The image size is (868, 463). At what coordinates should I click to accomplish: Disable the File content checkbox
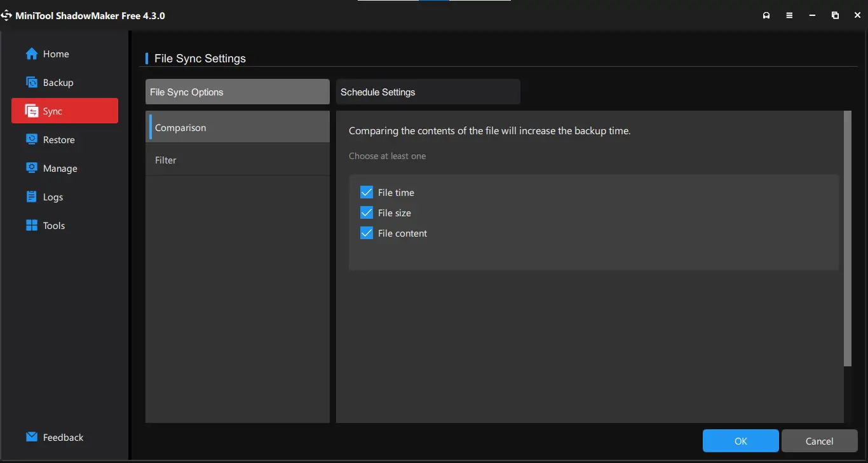click(366, 233)
